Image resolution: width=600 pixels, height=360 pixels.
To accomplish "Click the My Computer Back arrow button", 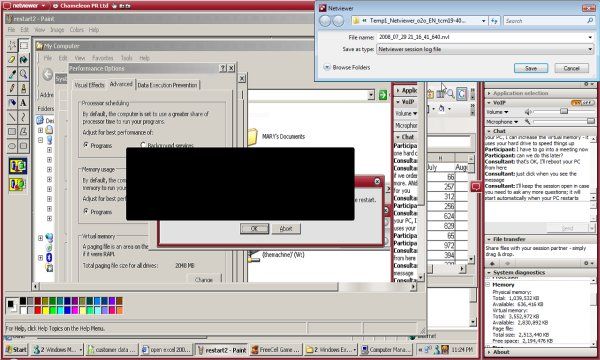I will (x=47, y=74).
